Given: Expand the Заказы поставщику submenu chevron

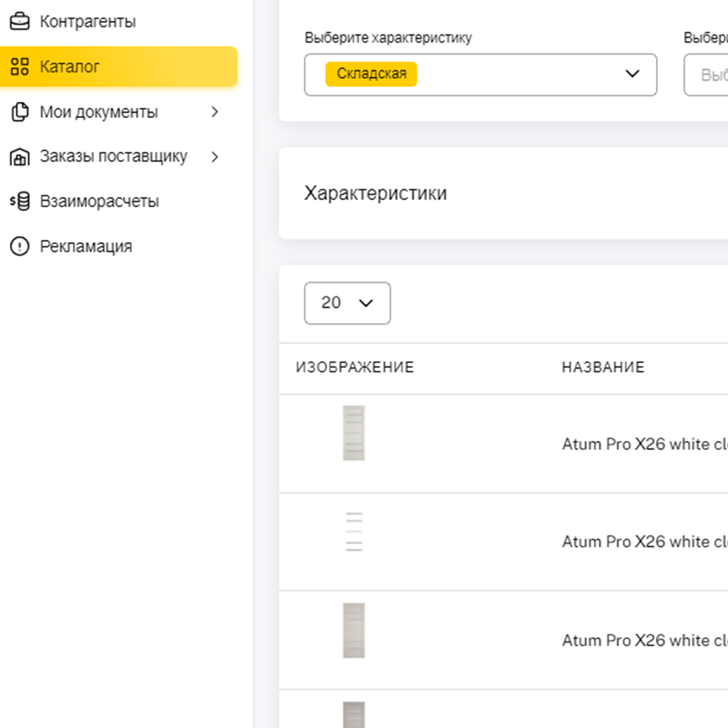Looking at the screenshot, I should pyautogui.click(x=215, y=157).
